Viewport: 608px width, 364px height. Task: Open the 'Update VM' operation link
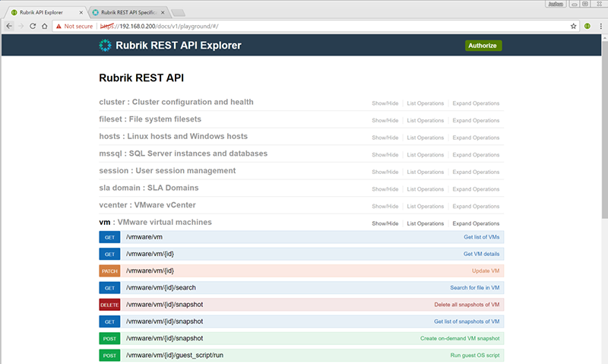[x=486, y=271]
